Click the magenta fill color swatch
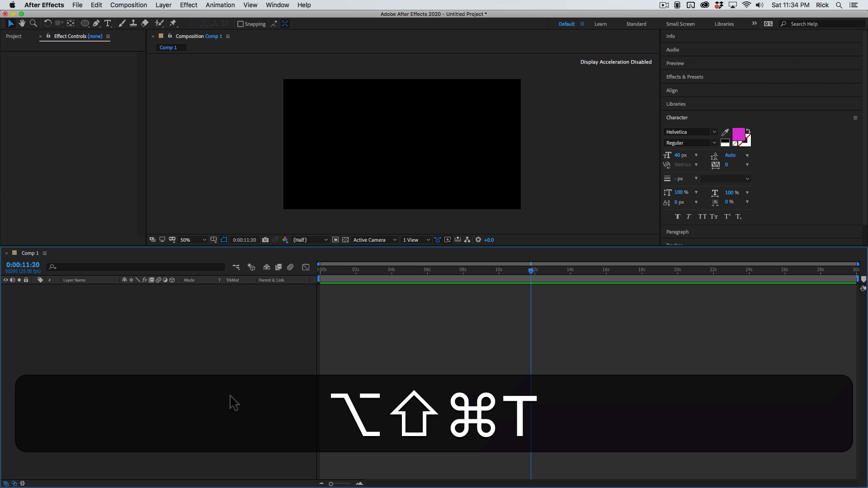 click(738, 134)
